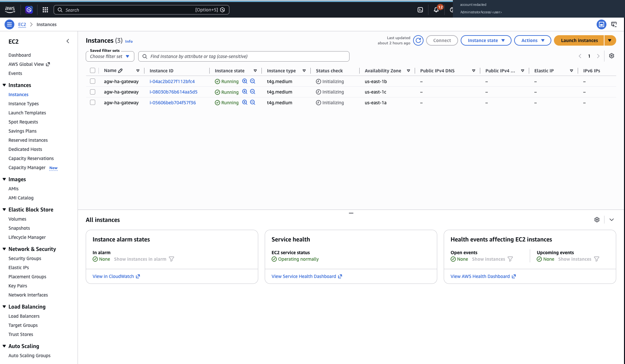The image size is (625, 364).
Task: Open Launch instances split-button arrow
Action: [x=610, y=40]
